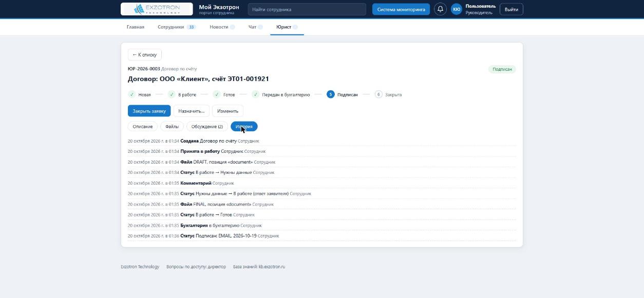
Task: Open the notifications bell
Action: (x=440, y=9)
